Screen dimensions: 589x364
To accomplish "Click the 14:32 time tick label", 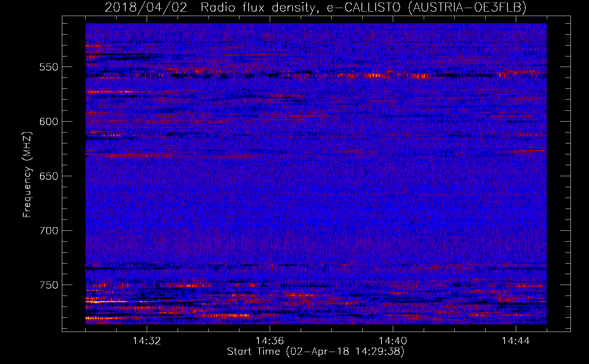I will pyautogui.click(x=147, y=341).
